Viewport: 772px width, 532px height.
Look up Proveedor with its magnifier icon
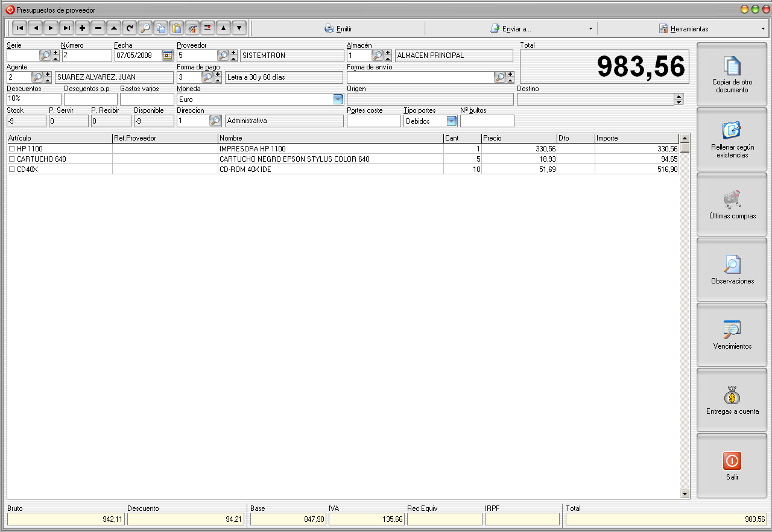click(223, 55)
